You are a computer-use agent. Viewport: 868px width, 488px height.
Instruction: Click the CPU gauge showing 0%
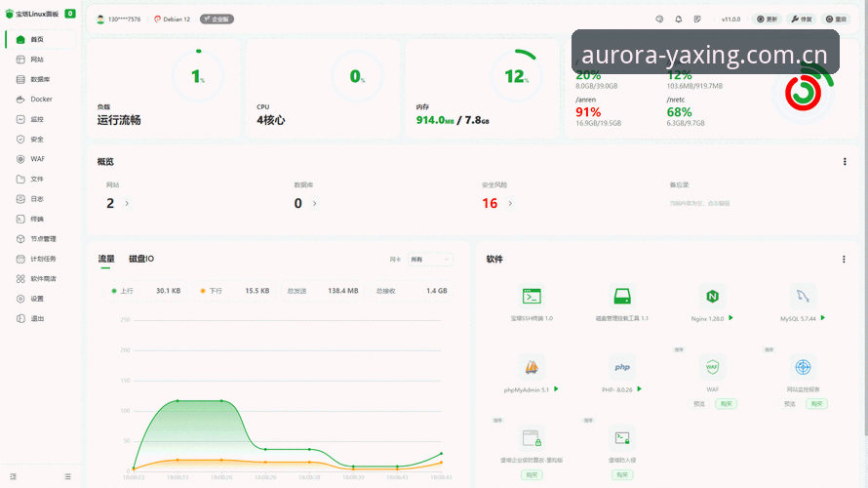tap(357, 76)
